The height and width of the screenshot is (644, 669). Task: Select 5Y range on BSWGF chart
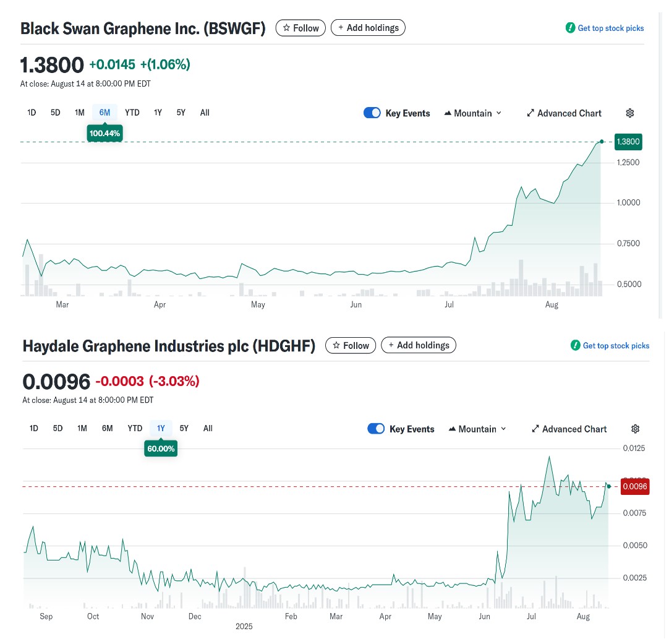(181, 113)
